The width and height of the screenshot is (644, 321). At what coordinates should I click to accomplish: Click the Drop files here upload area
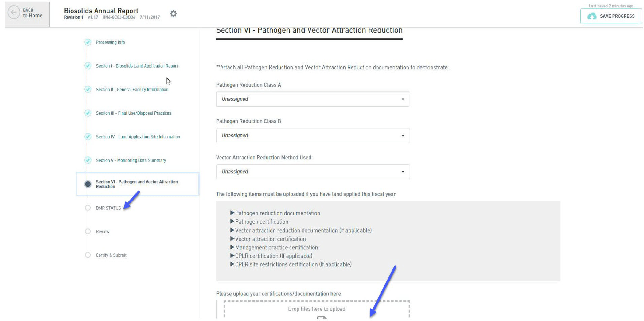tap(316, 309)
